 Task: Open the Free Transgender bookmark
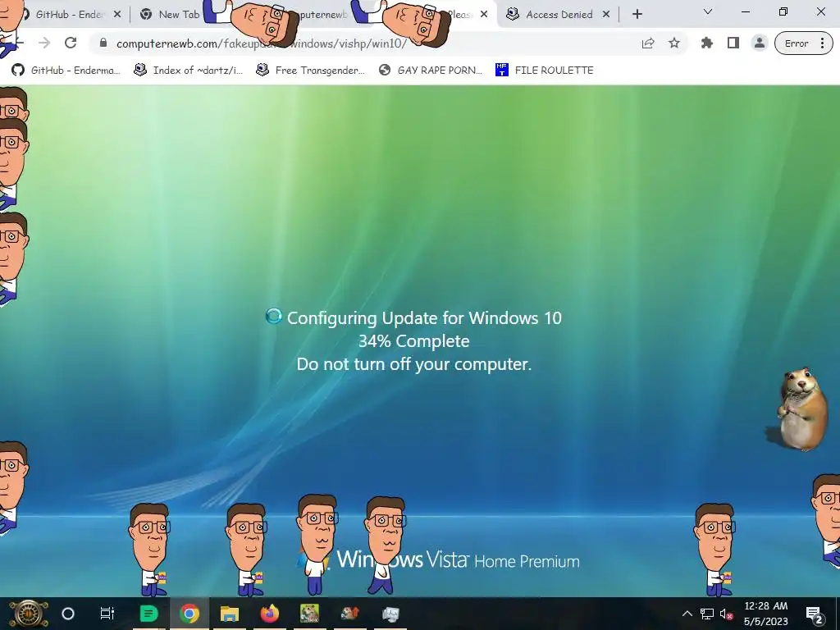pyautogui.click(x=310, y=71)
